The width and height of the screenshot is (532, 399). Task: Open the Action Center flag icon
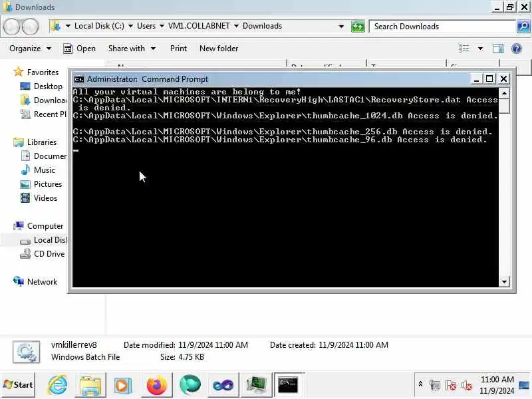[x=451, y=385]
